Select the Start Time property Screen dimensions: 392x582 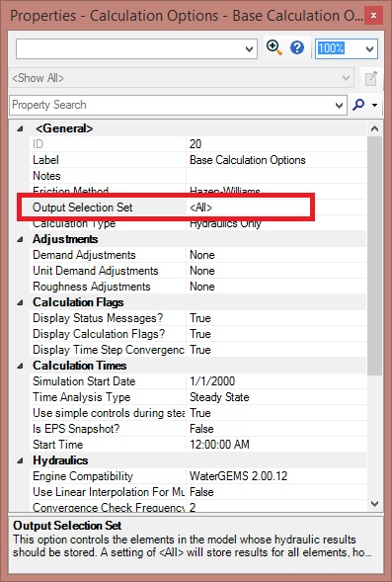tap(58, 445)
